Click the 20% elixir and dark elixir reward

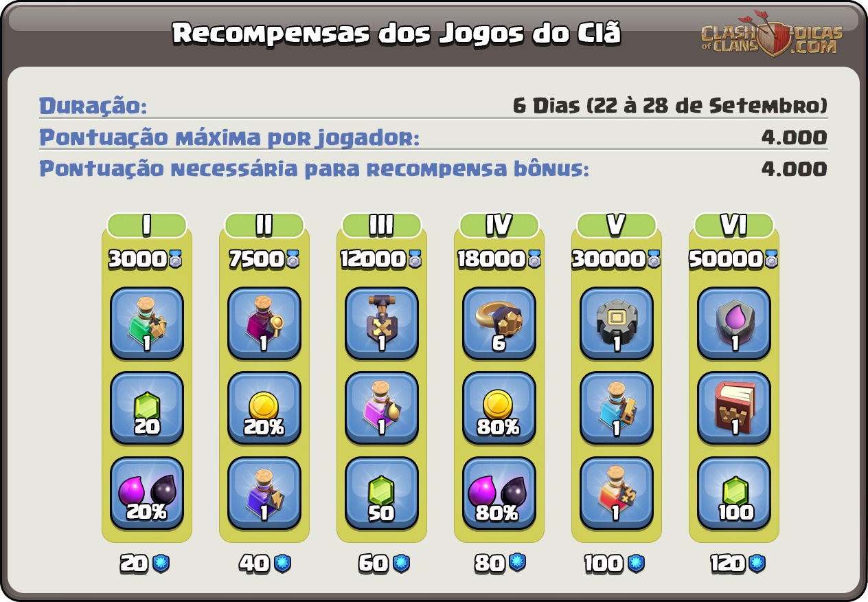147,493
